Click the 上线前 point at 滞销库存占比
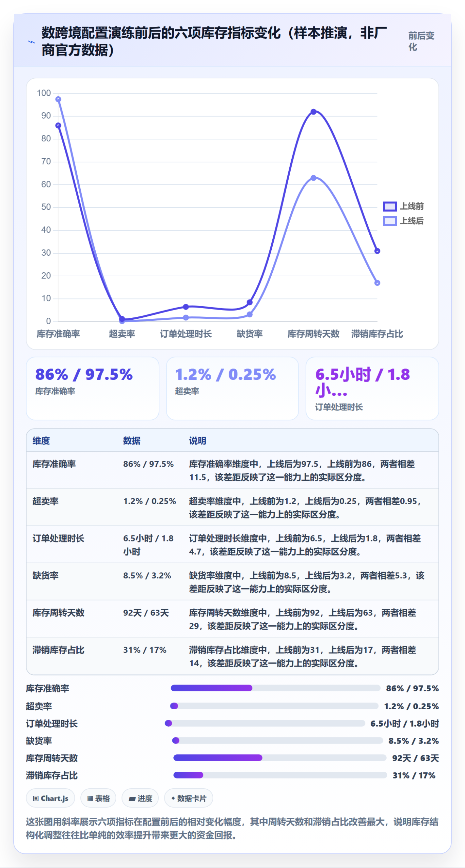The image size is (465, 868). pyautogui.click(x=377, y=251)
